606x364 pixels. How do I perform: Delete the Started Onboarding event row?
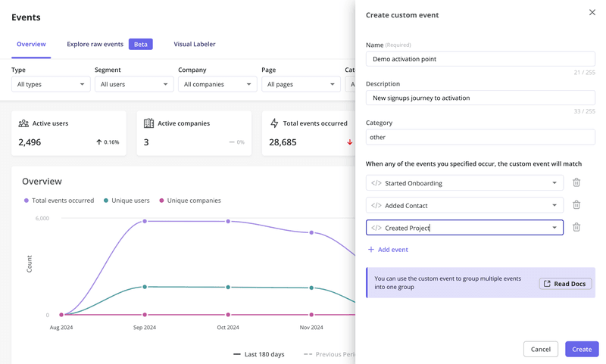tap(576, 182)
